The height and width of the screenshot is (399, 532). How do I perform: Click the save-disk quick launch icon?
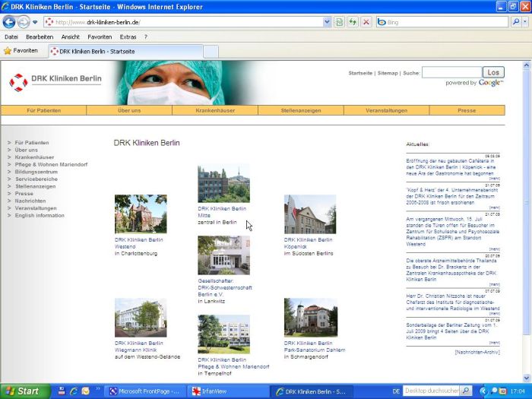pyautogui.click(x=62, y=391)
